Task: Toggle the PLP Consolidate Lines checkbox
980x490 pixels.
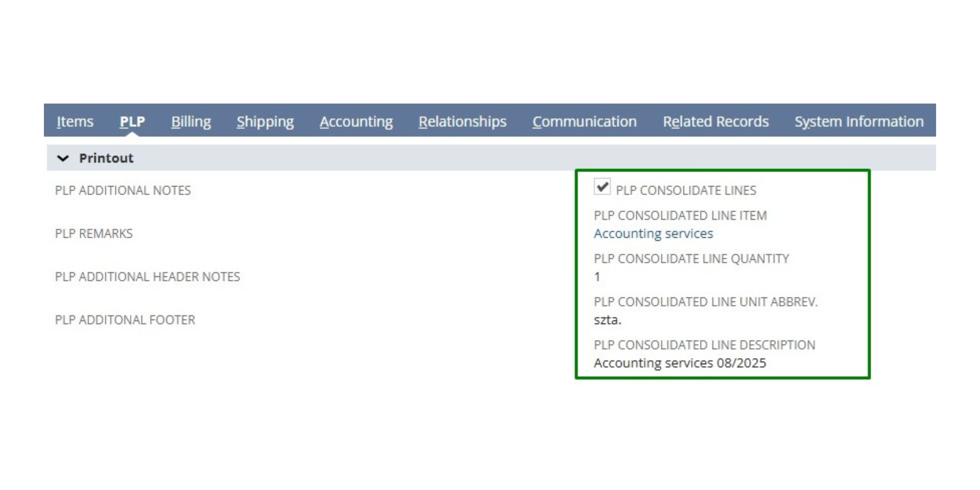Action: tap(602, 187)
